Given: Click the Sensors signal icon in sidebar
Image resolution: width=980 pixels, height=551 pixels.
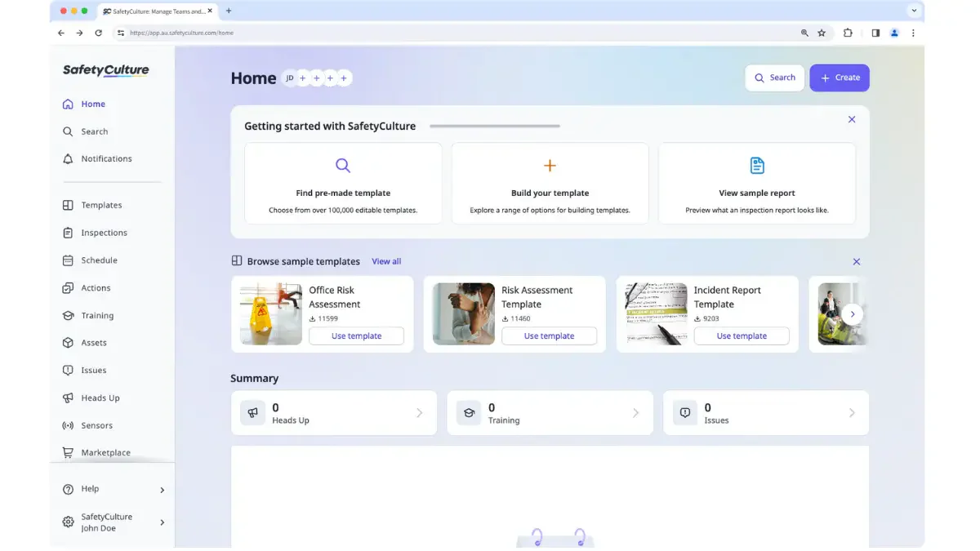Looking at the screenshot, I should pos(68,425).
